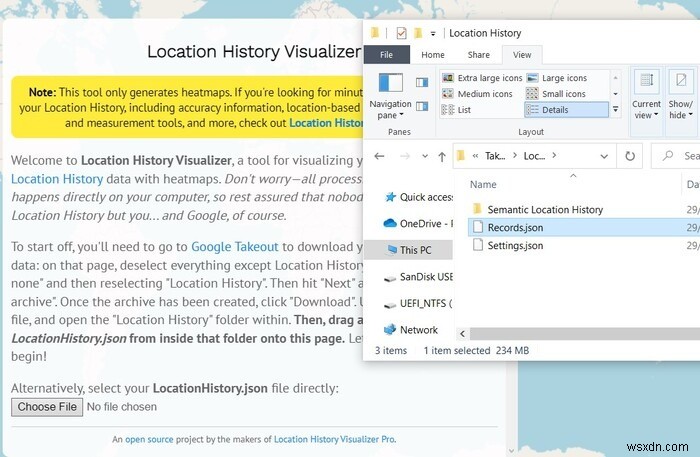The image size is (700, 457).
Task: Click the Current view icon
Action: (x=646, y=81)
